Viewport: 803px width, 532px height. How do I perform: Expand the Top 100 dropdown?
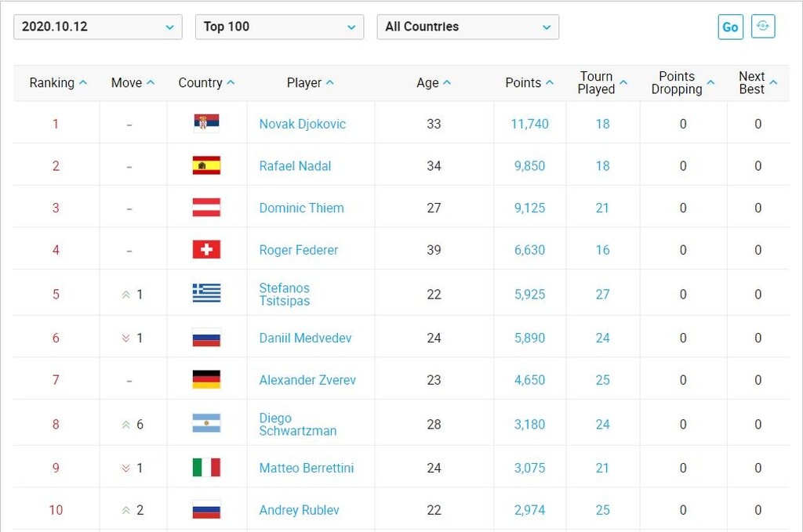[279, 27]
